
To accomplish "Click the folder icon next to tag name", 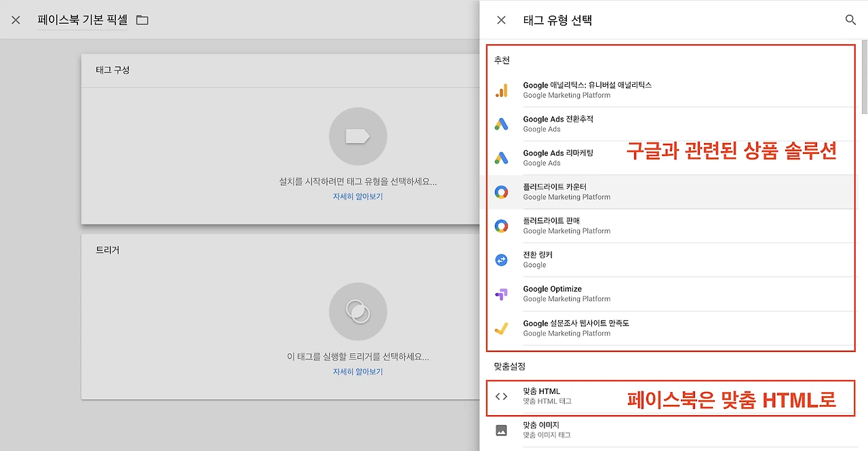I will 142,20.
